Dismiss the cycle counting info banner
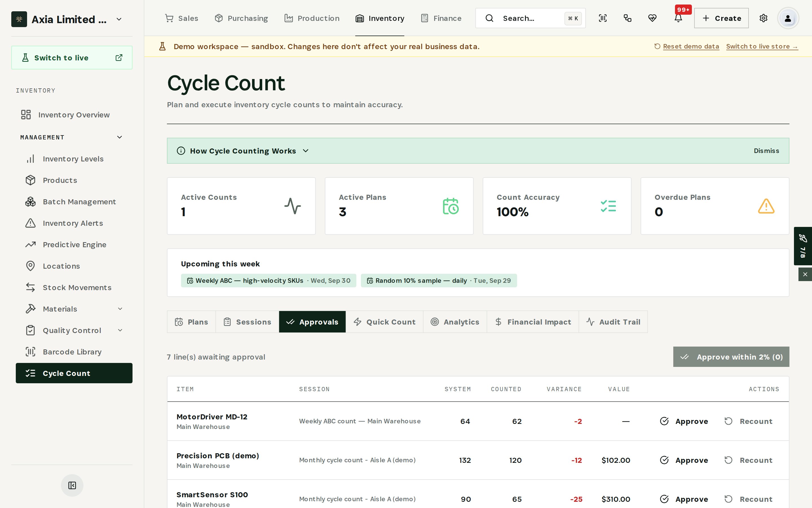The width and height of the screenshot is (812, 508). point(766,151)
